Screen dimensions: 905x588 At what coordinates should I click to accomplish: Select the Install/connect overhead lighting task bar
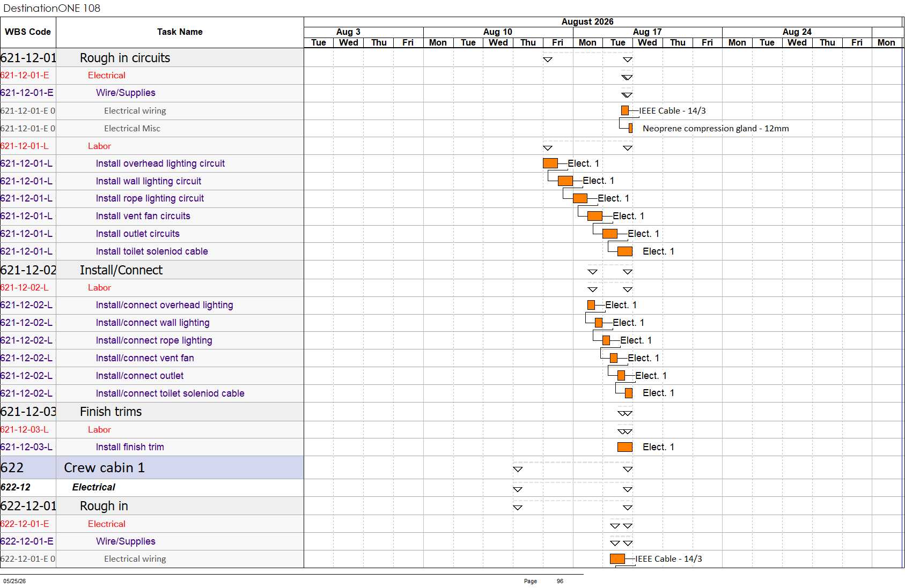tap(591, 305)
